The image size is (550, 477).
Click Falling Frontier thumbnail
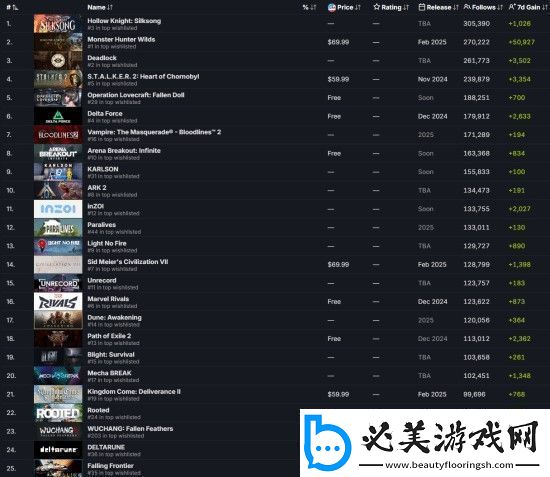point(58,468)
